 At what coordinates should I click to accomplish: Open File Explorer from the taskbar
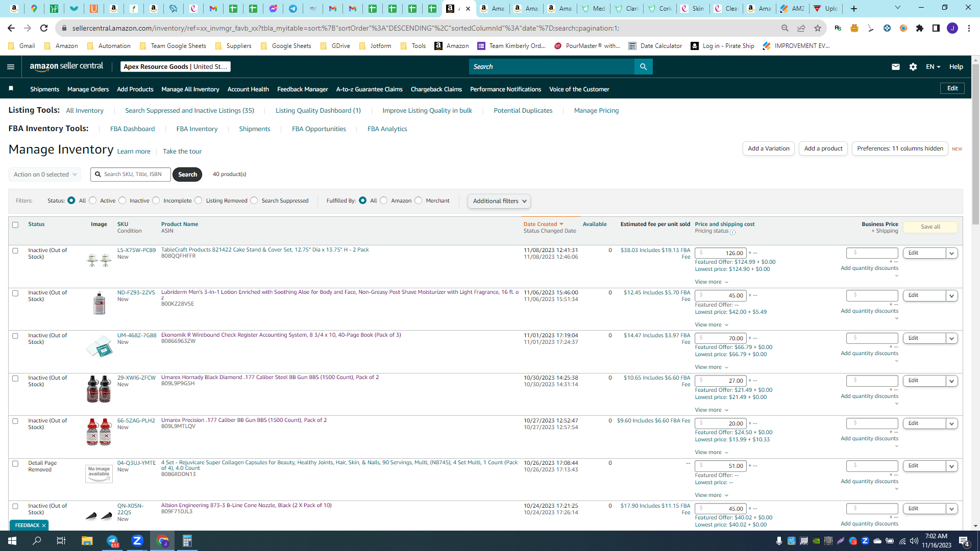pyautogui.click(x=87, y=541)
